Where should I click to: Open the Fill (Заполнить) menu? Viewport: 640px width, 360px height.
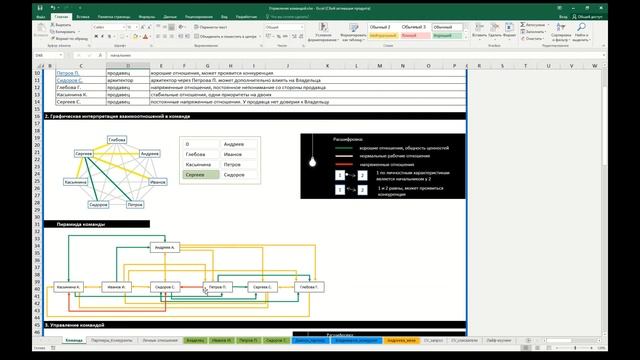tap(533, 31)
